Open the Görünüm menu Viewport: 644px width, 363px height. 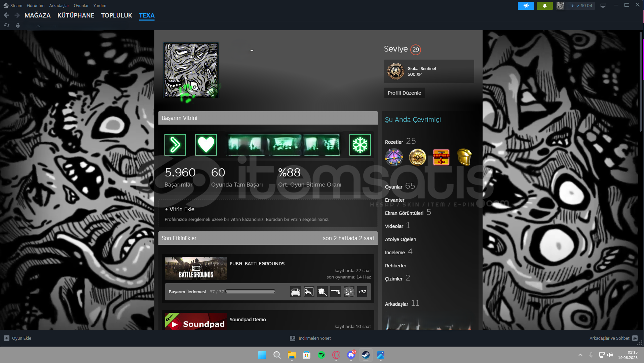point(36,5)
